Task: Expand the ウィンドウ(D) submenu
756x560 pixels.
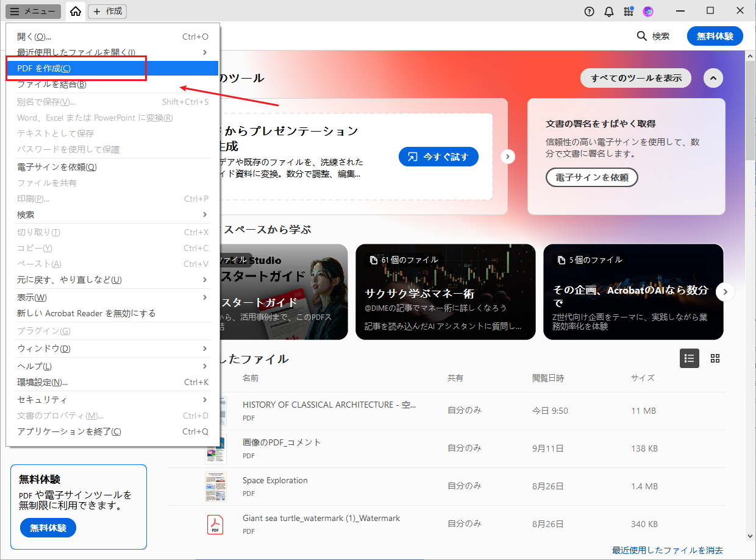Action: [x=113, y=349]
